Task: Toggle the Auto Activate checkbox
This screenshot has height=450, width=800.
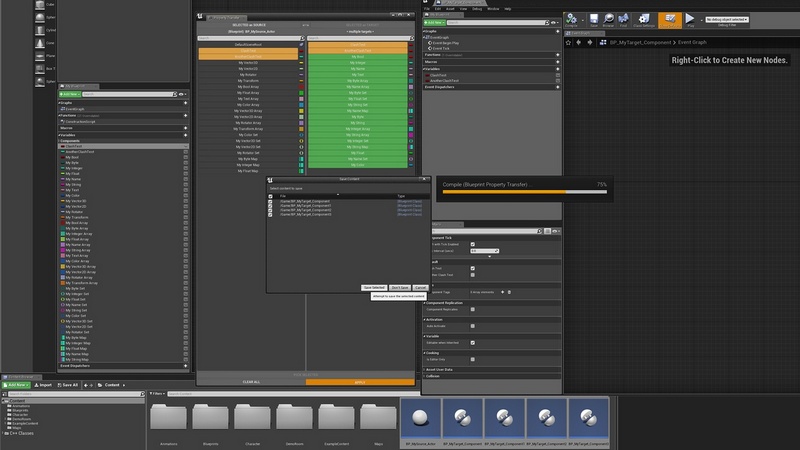Action: [473, 327]
